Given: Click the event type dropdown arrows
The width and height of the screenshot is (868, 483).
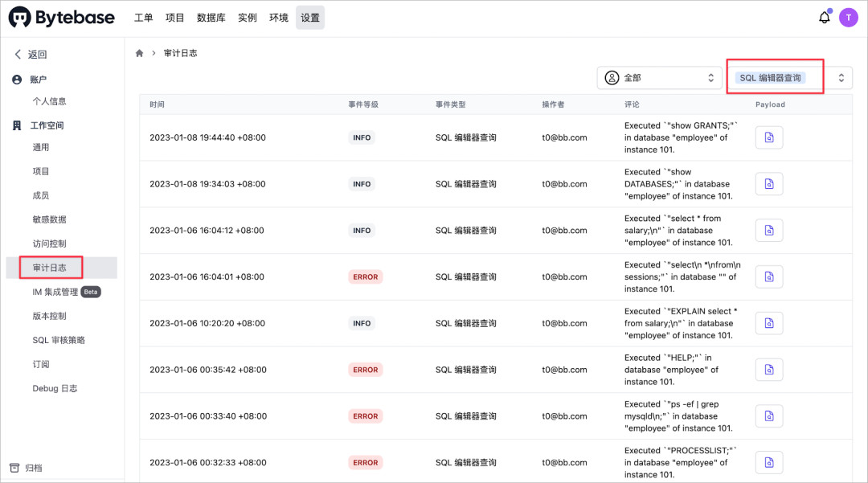Looking at the screenshot, I should tap(841, 78).
